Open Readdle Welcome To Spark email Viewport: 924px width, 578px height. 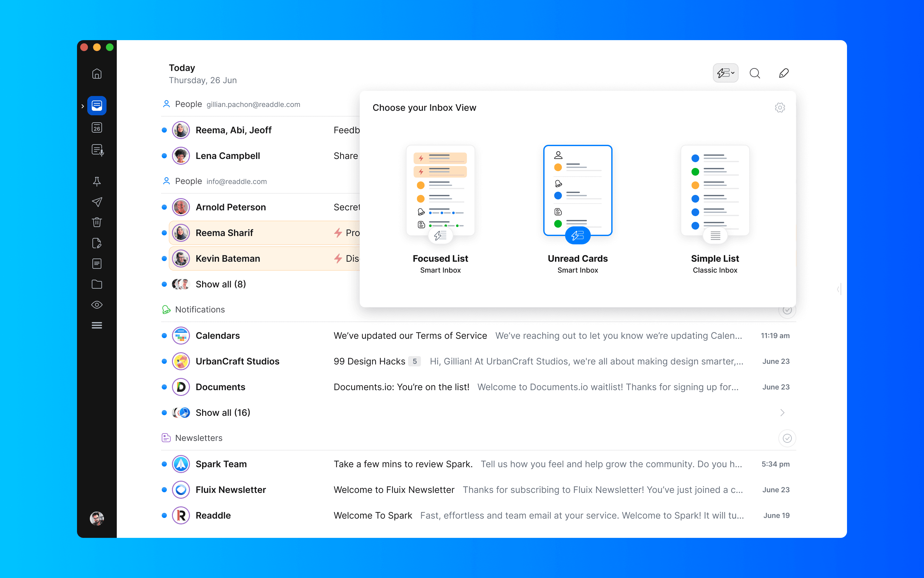[x=478, y=515]
